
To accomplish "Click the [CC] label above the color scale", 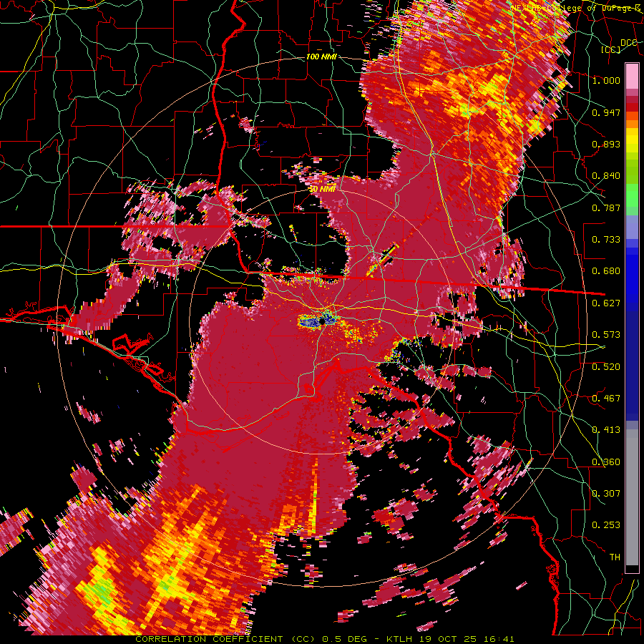I will 611,49.
